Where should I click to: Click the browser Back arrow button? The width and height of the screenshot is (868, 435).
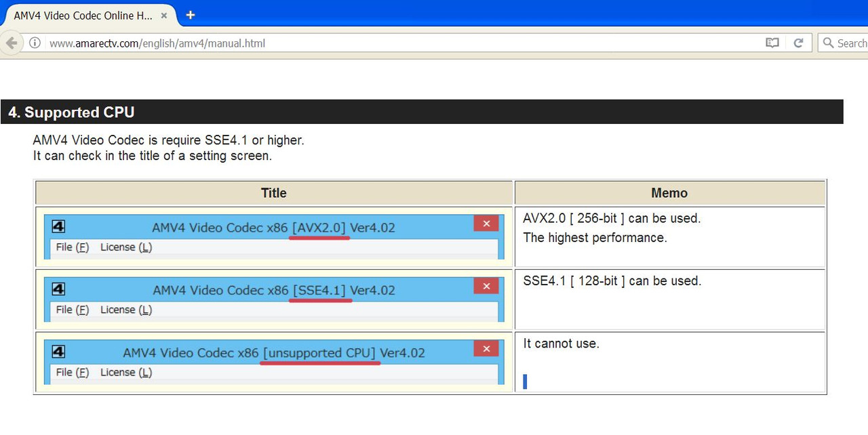coord(11,43)
